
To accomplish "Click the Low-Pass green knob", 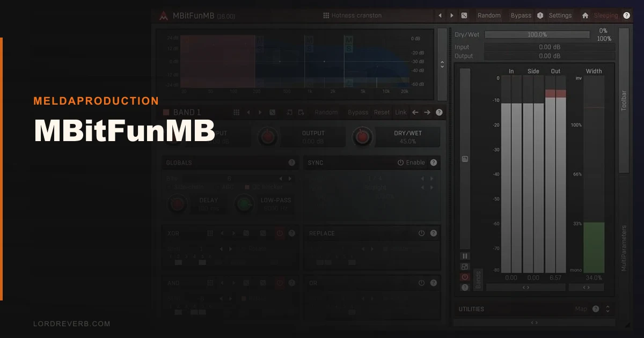I will (245, 204).
